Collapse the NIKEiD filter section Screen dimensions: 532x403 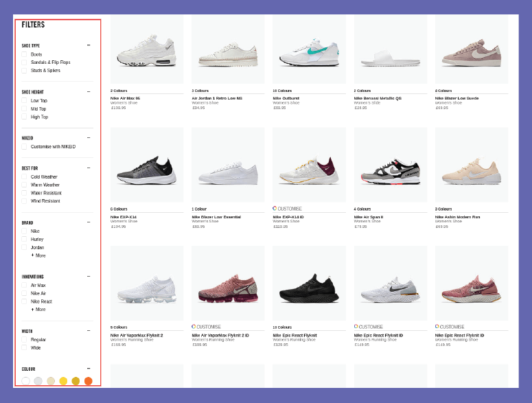pos(89,138)
